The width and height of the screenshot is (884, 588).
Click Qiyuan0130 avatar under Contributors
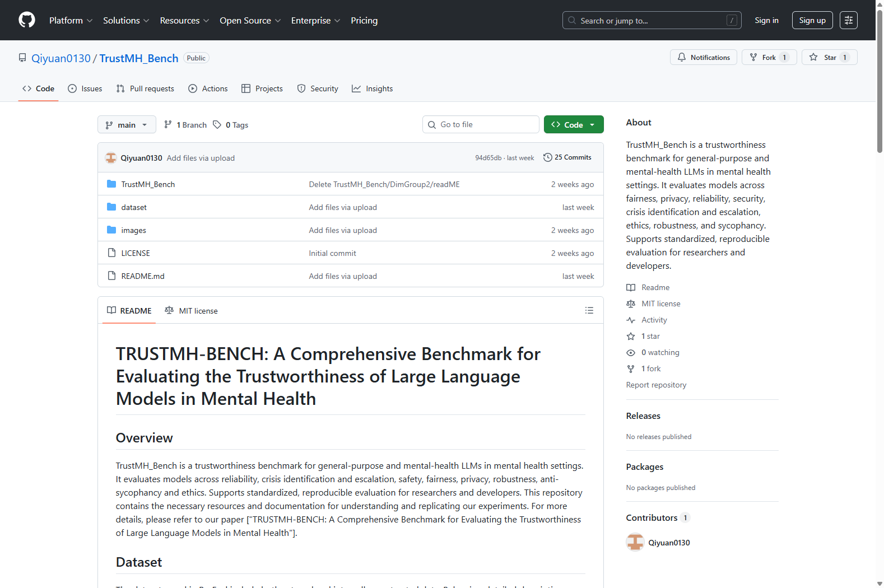pyautogui.click(x=635, y=542)
